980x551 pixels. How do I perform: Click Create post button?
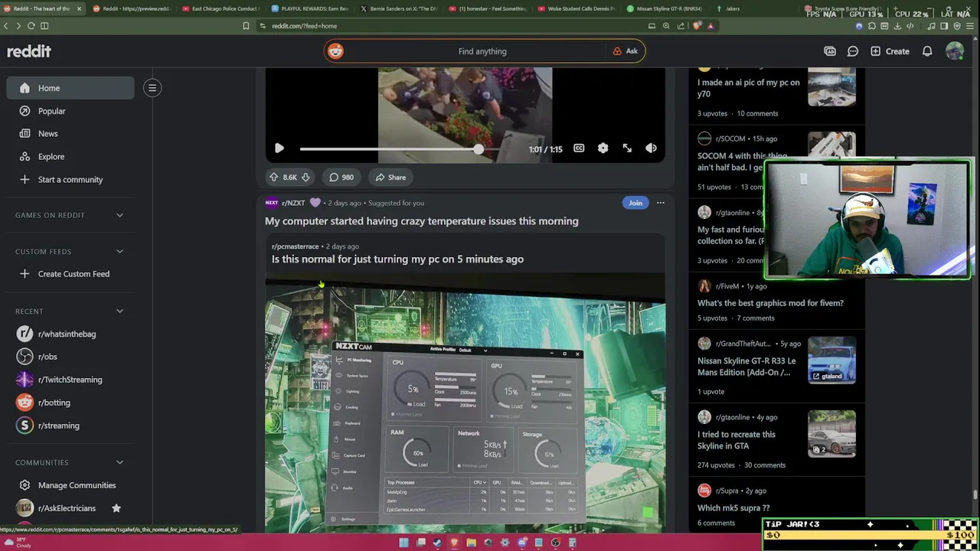tap(890, 51)
